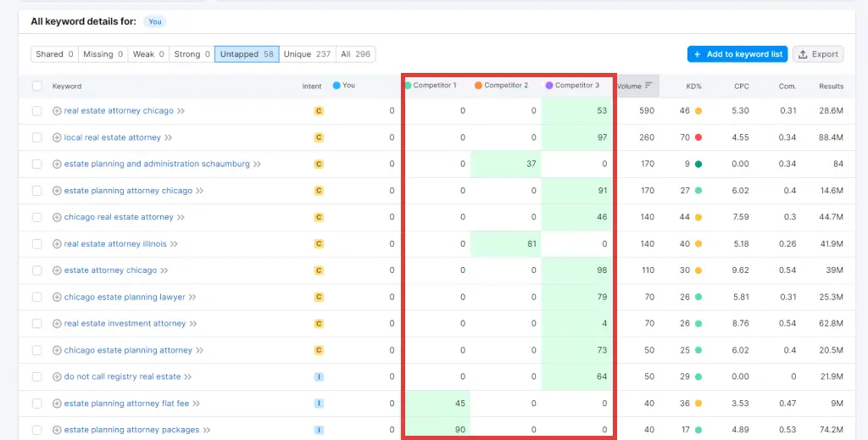868x440 pixels.
Task: Click the Volume sort icon
Action: pos(648,86)
